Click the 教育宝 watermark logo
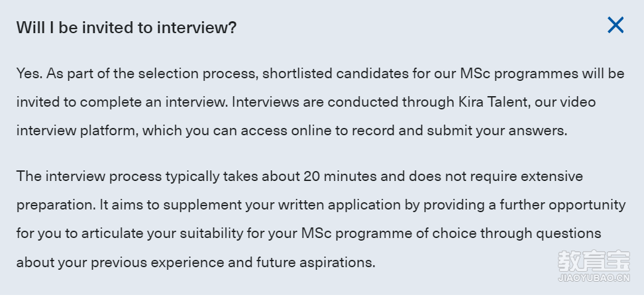 click(594, 261)
